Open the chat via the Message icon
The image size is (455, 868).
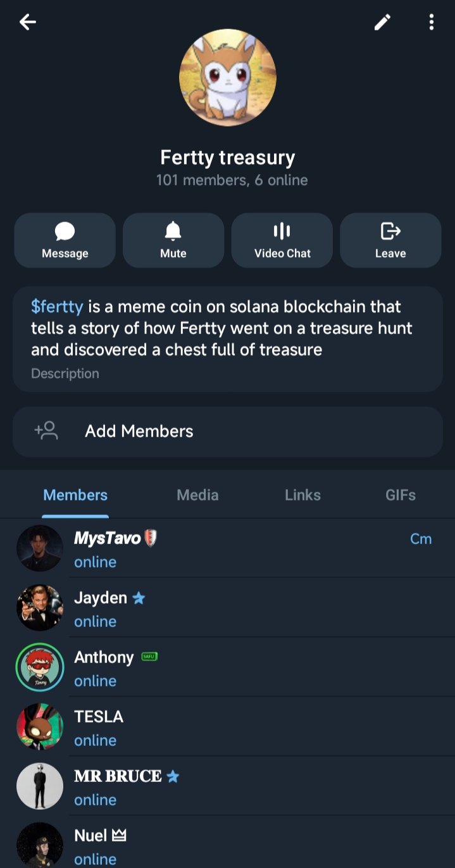tap(64, 239)
